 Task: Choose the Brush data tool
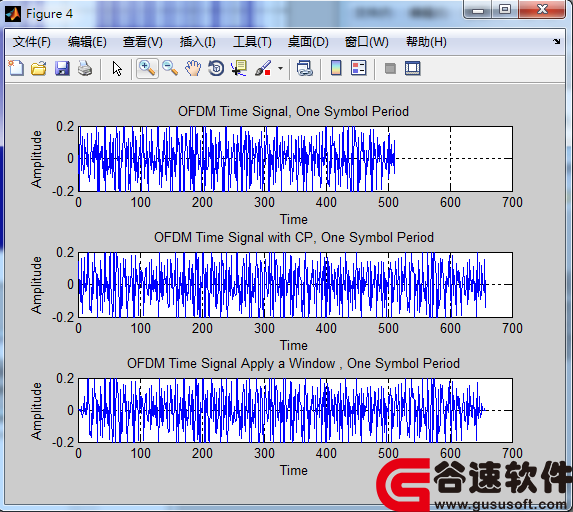[x=263, y=68]
